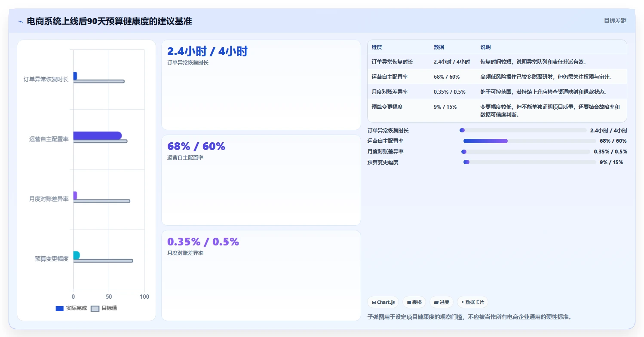Select the 进度 tag pill
Image resolution: width=644 pixels, height=337 pixels.
(442, 302)
